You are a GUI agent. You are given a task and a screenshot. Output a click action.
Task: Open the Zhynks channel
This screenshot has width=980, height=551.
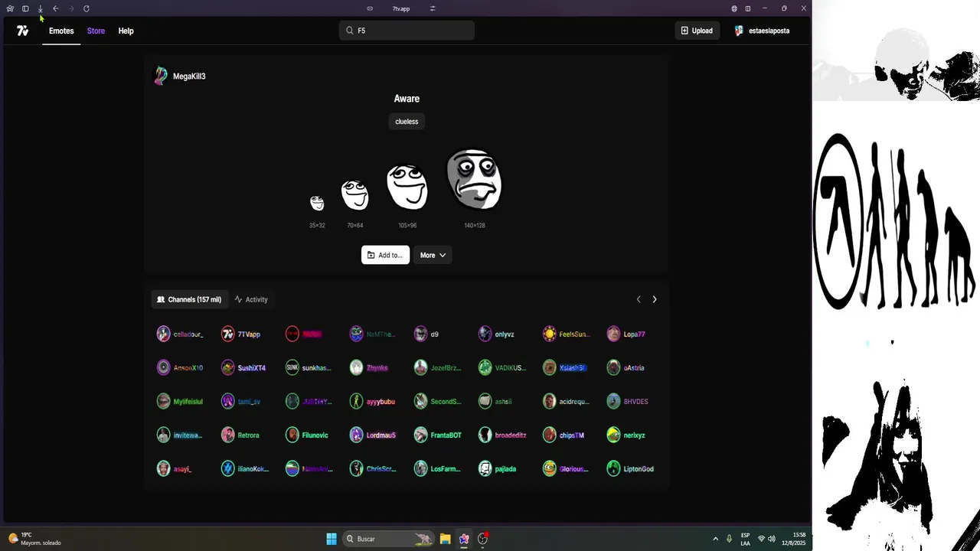coord(371,367)
